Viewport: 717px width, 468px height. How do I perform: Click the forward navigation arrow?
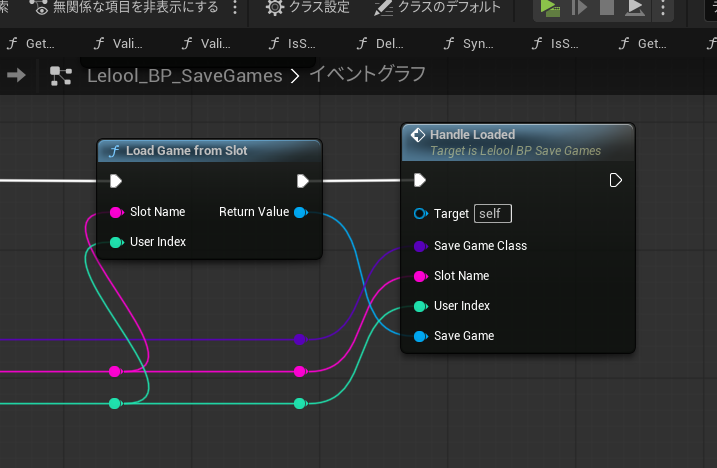pyautogui.click(x=16, y=75)
